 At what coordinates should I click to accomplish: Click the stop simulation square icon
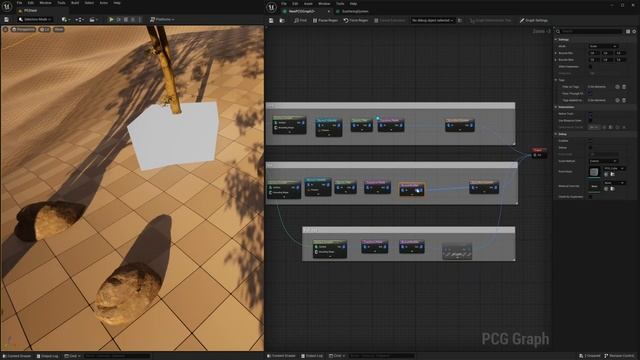tap(126, 20)
